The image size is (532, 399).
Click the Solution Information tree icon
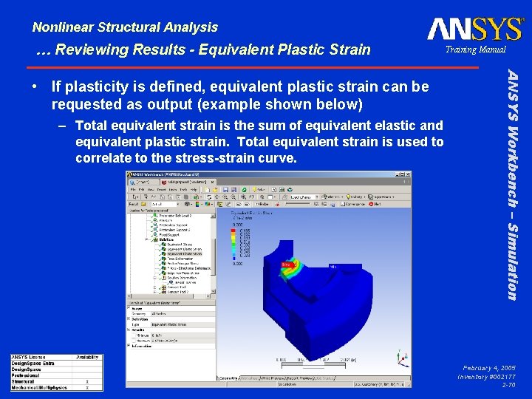(164, 278)
